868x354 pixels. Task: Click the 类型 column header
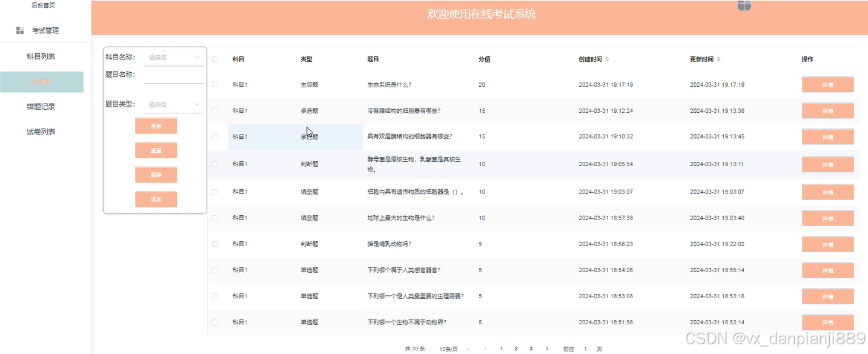306,59
